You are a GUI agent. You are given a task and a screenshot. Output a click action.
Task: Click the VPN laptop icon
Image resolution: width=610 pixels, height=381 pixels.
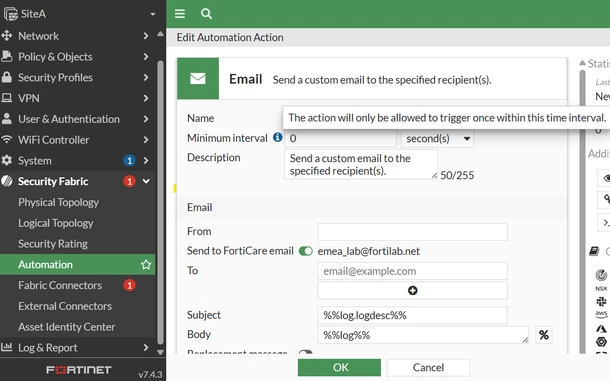click(7, 98)
